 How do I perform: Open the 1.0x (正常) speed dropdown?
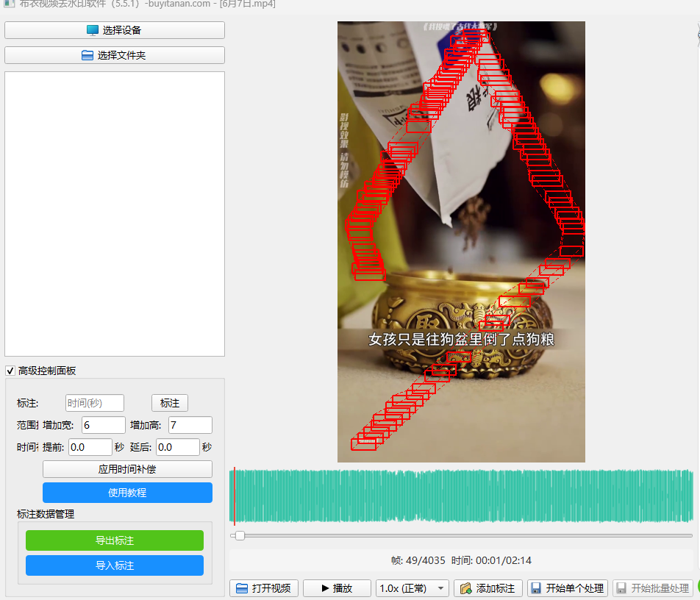pyautogui.click(x=412, y=588)
